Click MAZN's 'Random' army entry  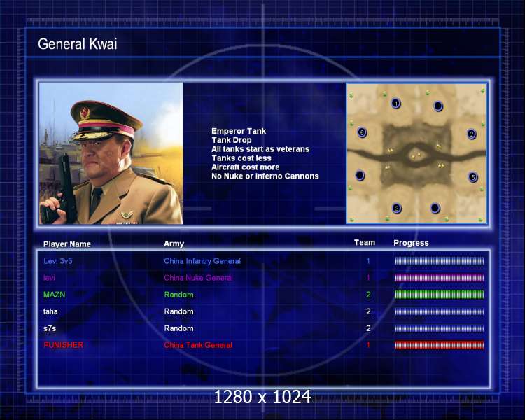pyautogui.click(x=178, y=295)
